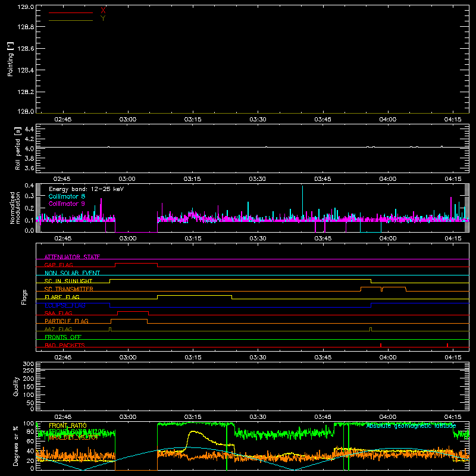The image size is (476, 476).
Task: Click the 'Energy band: 12-25 keV' annotation
Action: coord(86,189)
